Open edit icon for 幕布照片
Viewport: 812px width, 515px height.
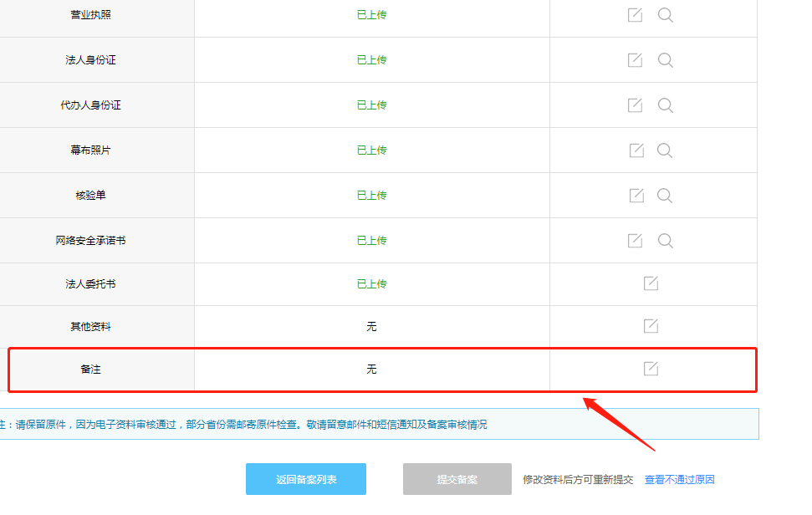coord(636,150)
